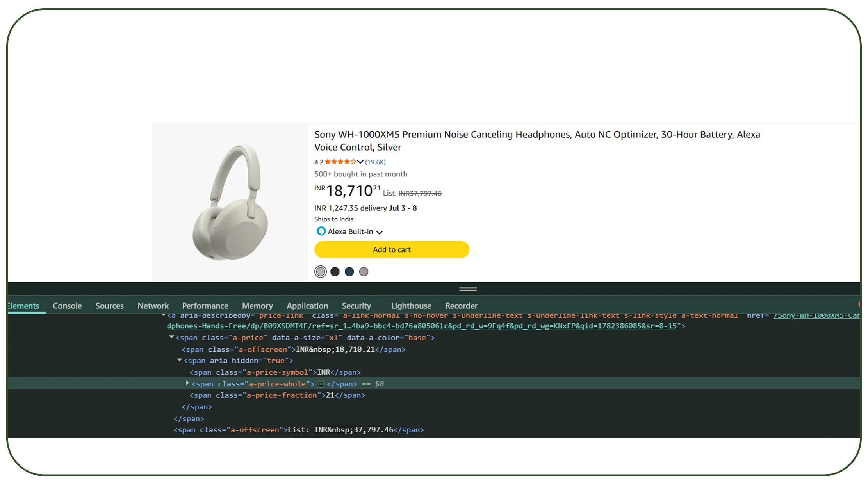Open the Application tab
868x484 pixels.
coord(307,306)
